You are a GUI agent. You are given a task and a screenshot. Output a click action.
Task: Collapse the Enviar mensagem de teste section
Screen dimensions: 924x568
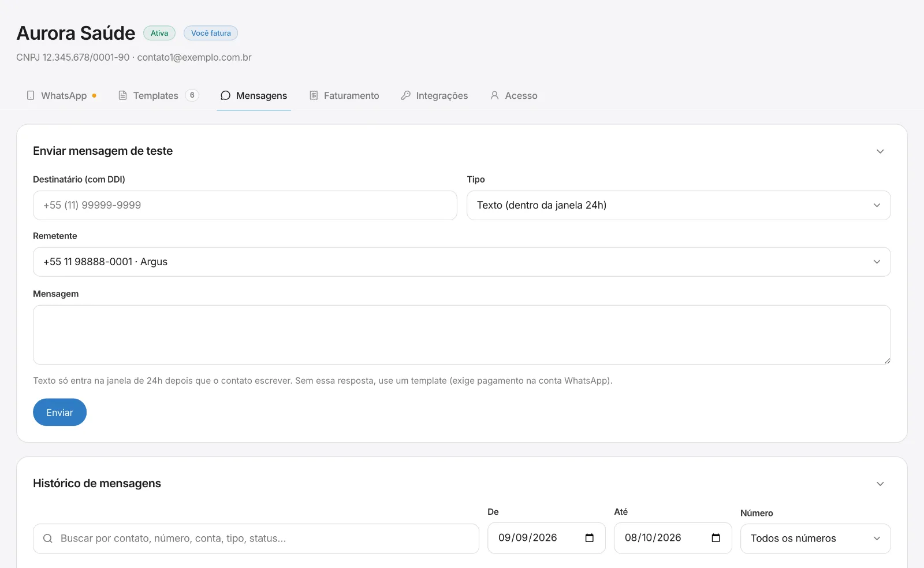[880, 151]
